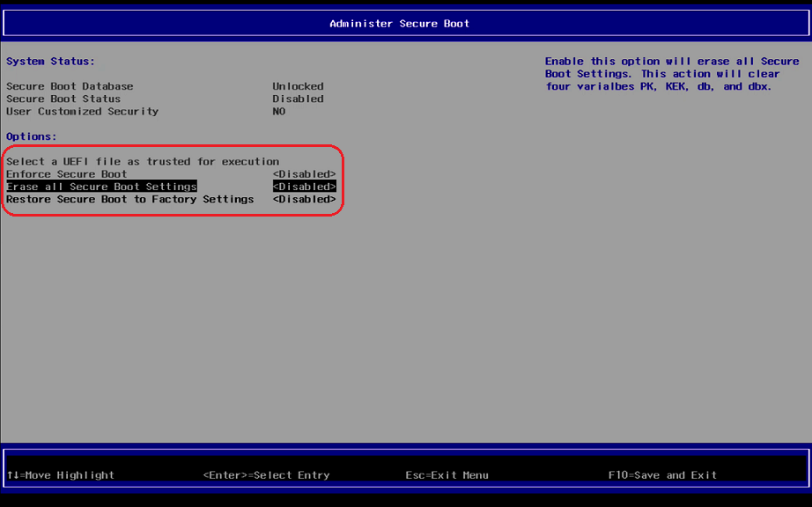Select Restore Secure Boot to Factory Settings
Image resolution: width=812 pixels, height=507 pixels.
pyautogui.click(x=129, y=199)
